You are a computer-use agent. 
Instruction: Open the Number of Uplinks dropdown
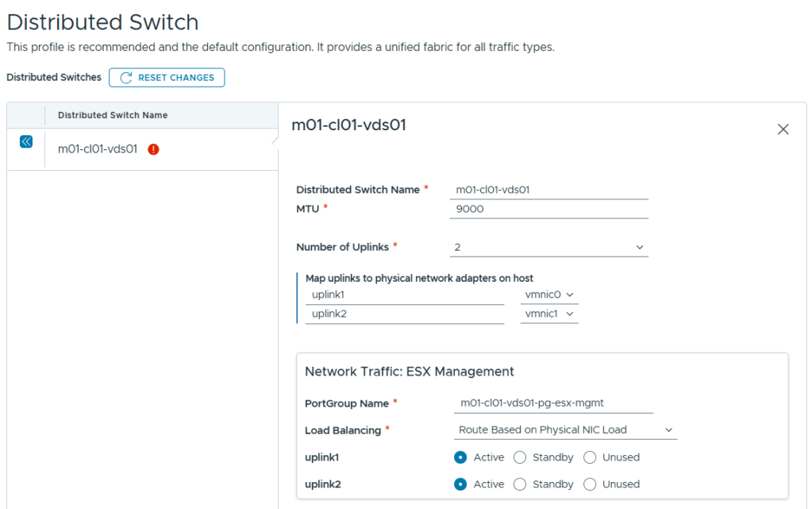548,247
